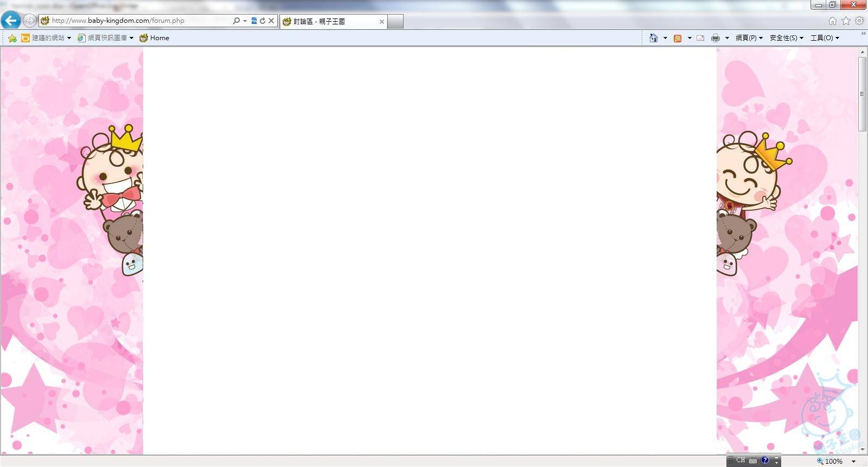Click the Forward navigation arrow
868x467 pixels.
click(29, 21)
